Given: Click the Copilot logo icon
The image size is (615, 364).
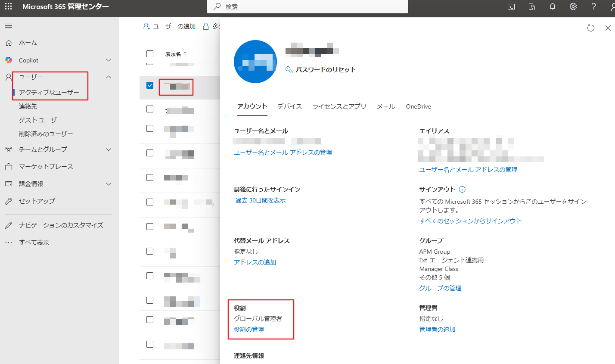Looking at the screenshot, I should point(9,60).
